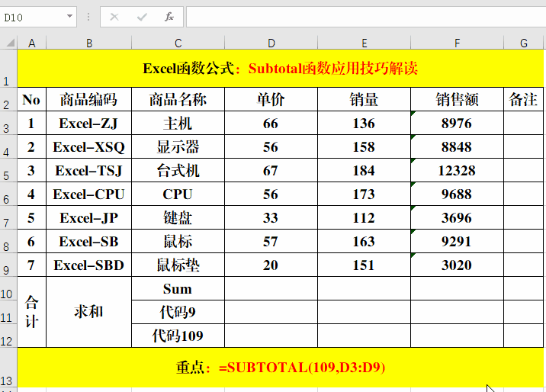Click the product name cell '鼠标垫'
546x392 pixels.
pos(178,265)
